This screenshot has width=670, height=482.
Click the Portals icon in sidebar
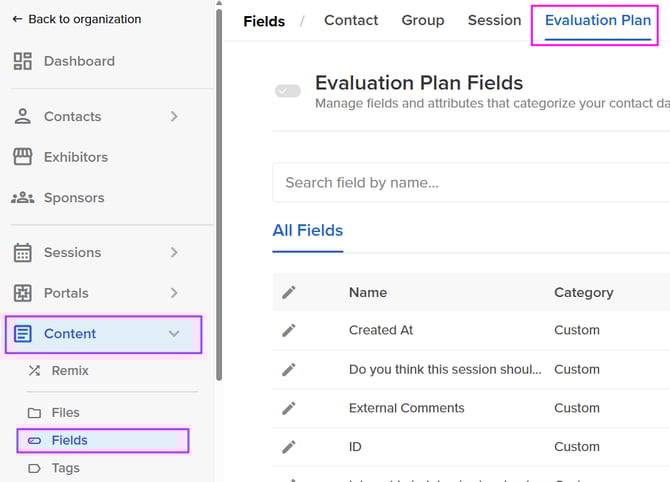pos(22,293)
